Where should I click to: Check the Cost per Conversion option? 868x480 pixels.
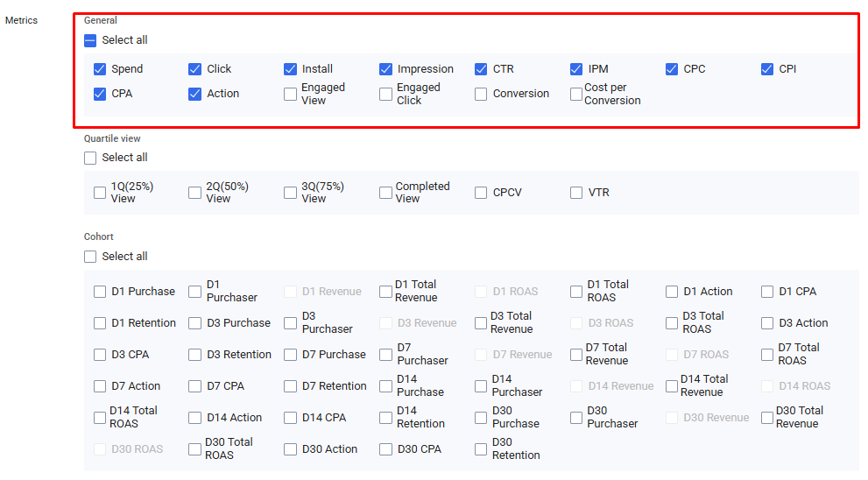pyautogui.click(x=576, y=94)
